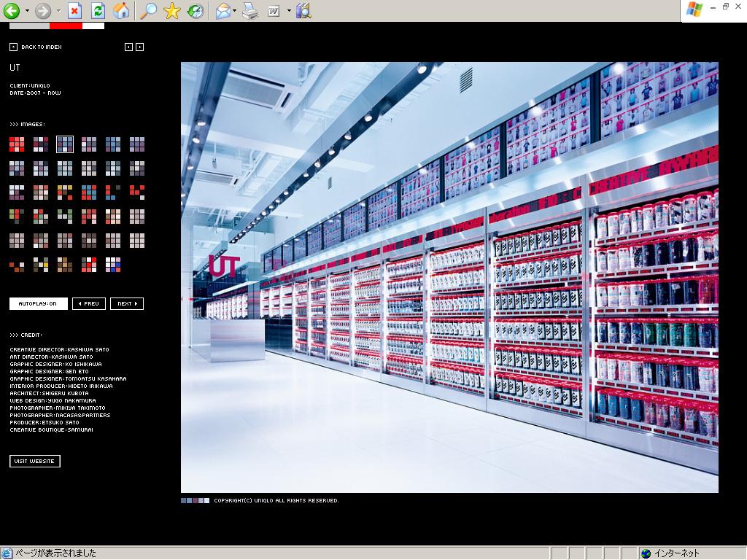747x560 pixels.
Task: Click the Edit with Word icon
Action: (x=274, y=10)
